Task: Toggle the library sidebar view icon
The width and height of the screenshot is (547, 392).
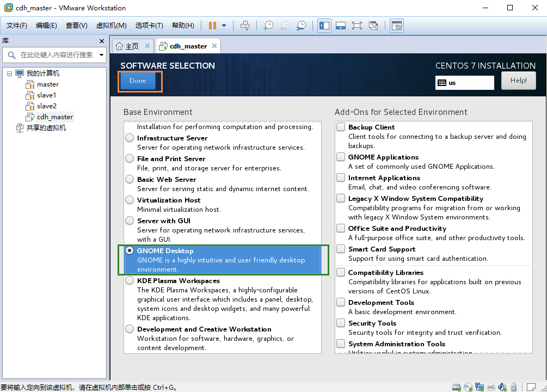Action: coord(324,26)
